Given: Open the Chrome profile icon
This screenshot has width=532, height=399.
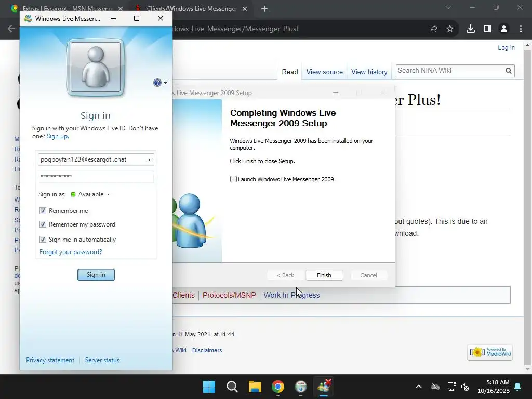Looking at the screenshot, I should [504, 29].
